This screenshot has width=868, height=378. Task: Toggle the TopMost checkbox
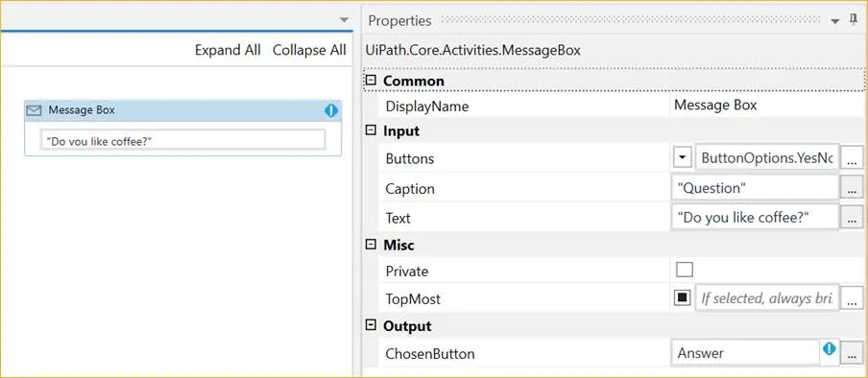pyautogui.click(x=683, y=297)
